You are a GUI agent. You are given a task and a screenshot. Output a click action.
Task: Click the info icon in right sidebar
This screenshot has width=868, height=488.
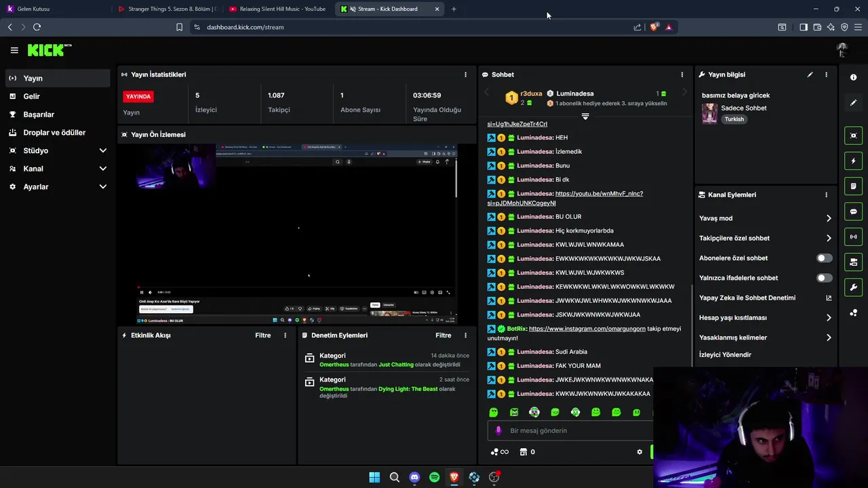pyautogui.click(x=853, y=77)
